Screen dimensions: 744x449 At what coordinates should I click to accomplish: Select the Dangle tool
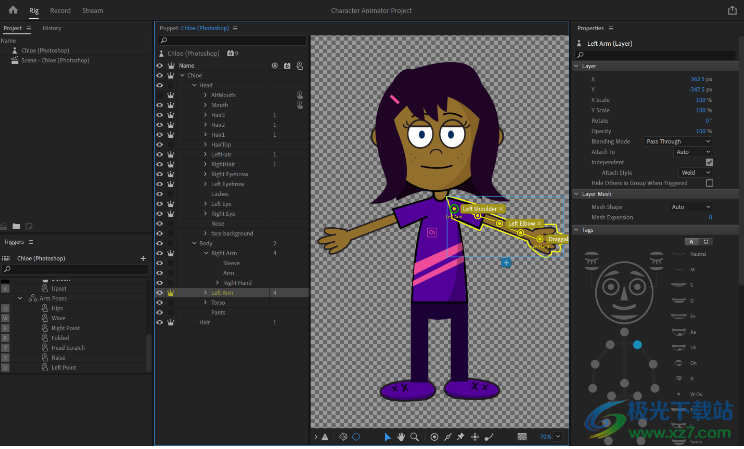pyautogui.click(x=489, y=437)
